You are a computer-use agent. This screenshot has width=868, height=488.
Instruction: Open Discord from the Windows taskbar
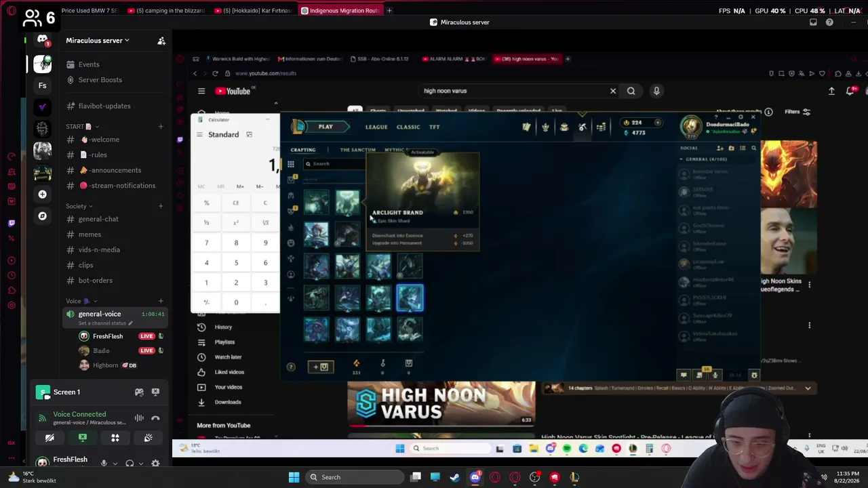click(x=475, y=477)
